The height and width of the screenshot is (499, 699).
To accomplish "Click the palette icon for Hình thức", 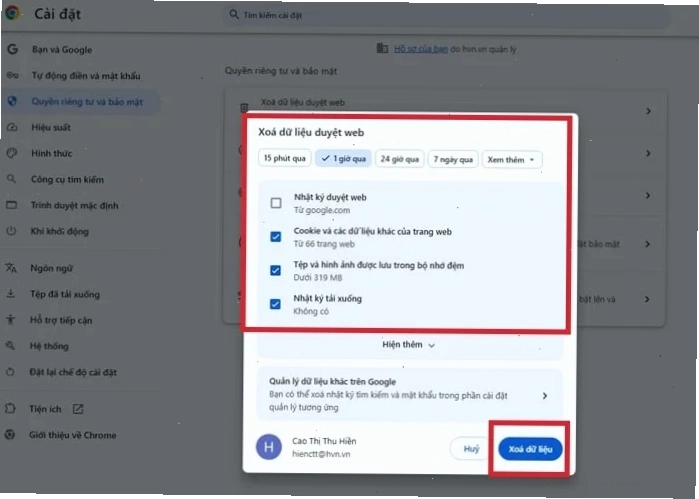I will pyautogui.click(x=12, y=153).
